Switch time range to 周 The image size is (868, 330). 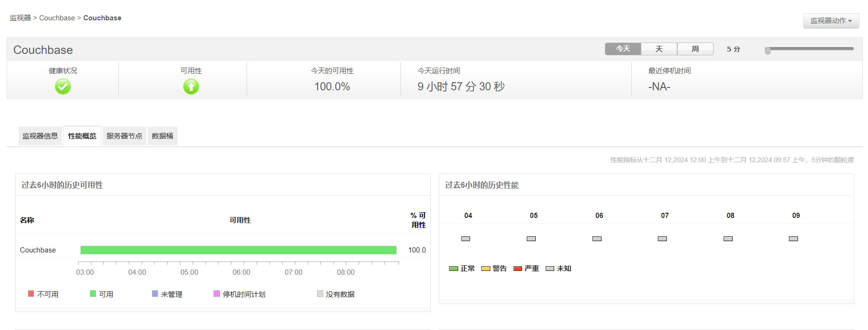(x=695, y=49)
